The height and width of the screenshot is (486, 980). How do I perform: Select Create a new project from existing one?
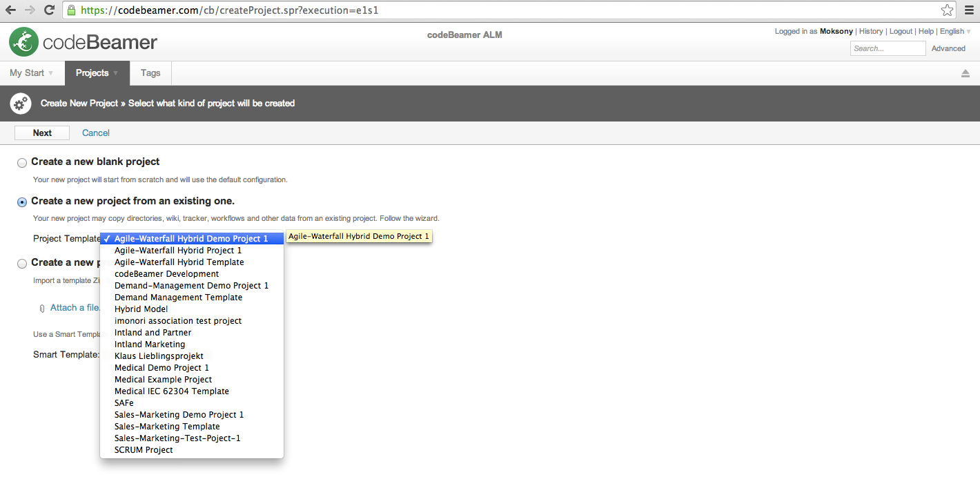22,202
